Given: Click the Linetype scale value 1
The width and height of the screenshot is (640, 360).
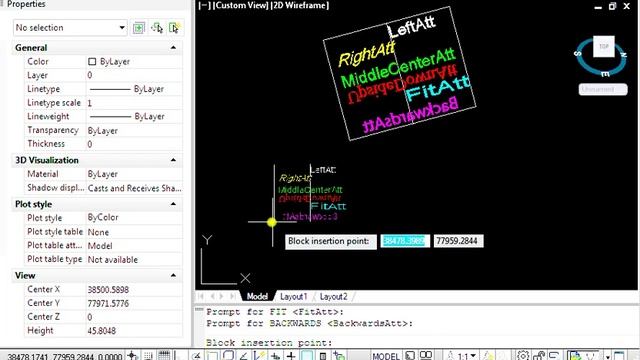Looking at the screenshot, I should (134, 103).
